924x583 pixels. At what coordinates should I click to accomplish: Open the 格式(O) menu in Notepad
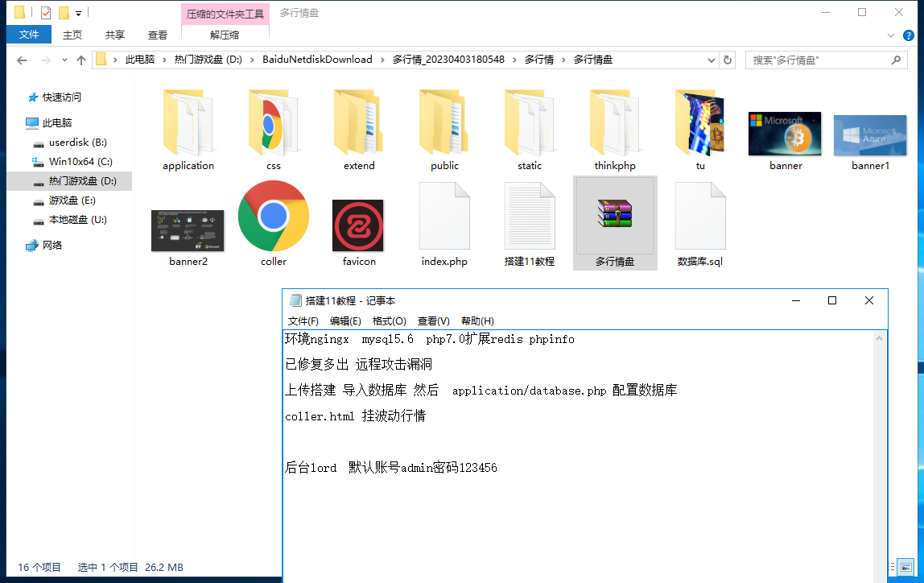[x=389, y=320]
